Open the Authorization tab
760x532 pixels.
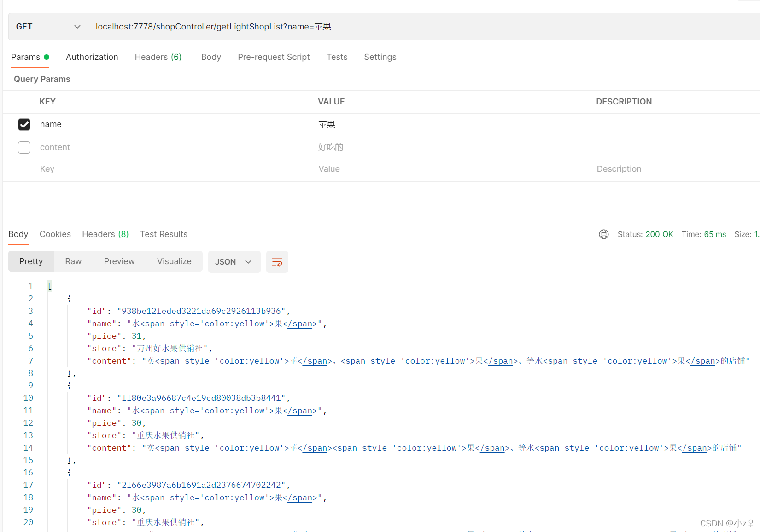tap(92, 57)
